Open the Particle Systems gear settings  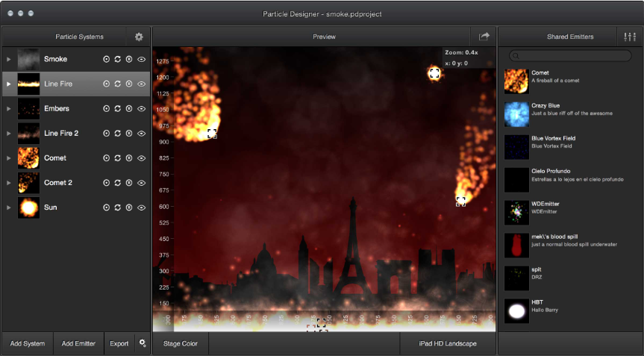coord(139,37)
